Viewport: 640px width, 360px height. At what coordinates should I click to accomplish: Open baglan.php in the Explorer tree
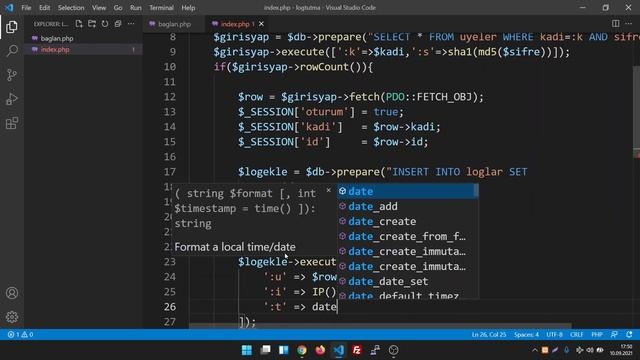(x=83, y=38)
